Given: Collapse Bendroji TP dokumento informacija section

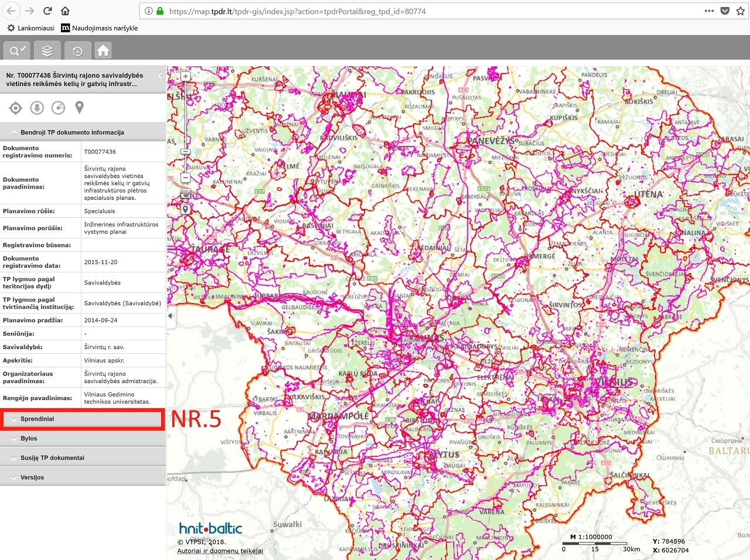Looking at the screenshot, I should tap(71, 132).
